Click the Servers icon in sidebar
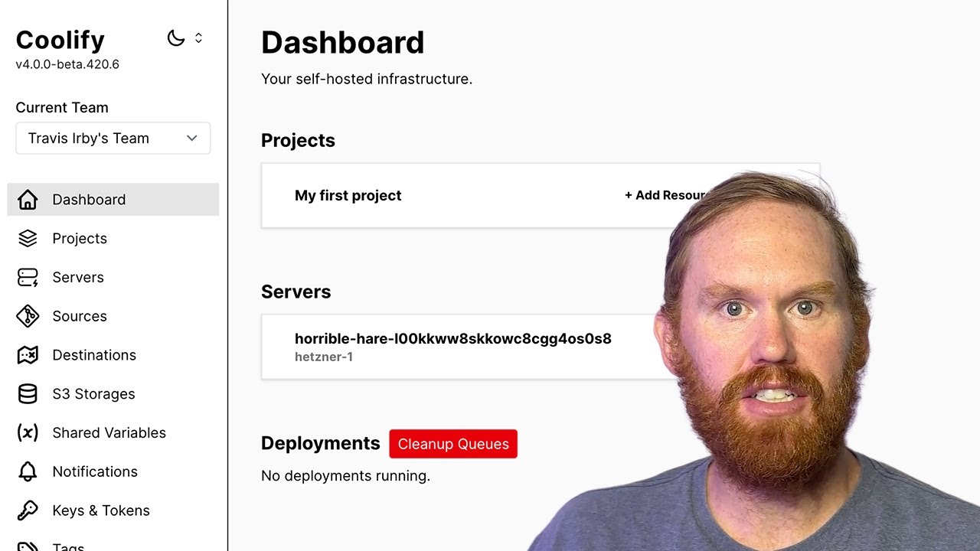The width and height of the screenshot is (980, 551). pyautogui.click(x=28, y=278)
